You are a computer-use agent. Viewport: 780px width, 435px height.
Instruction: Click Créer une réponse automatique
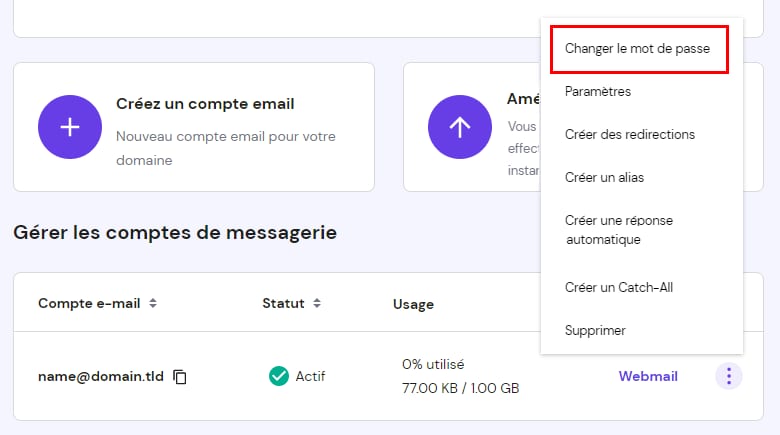pyautogui.click(x=616, y=230)
